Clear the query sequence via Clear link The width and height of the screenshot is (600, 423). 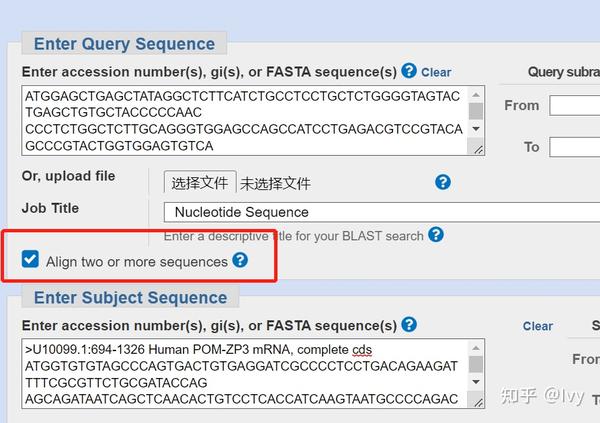point(436,72)
